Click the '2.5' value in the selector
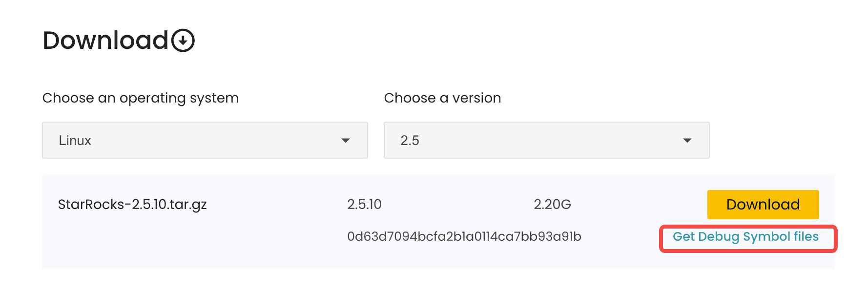 pos(410,141)
